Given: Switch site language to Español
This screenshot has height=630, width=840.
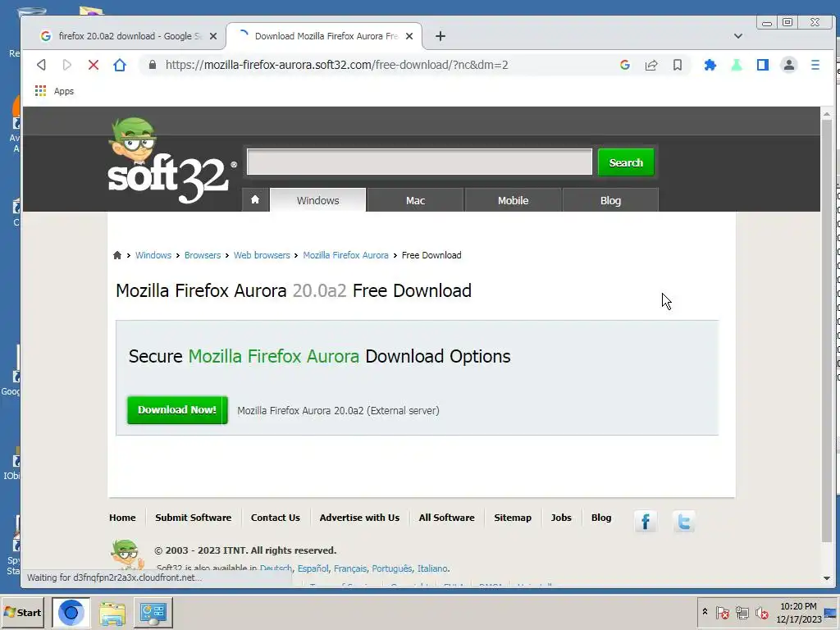Looking at the screenshot, I should tap(313, 568).
